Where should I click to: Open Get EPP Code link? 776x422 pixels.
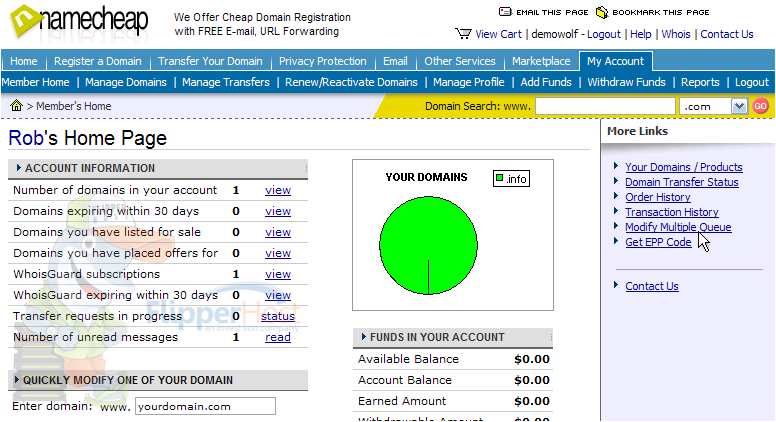[x=658, y=242]
